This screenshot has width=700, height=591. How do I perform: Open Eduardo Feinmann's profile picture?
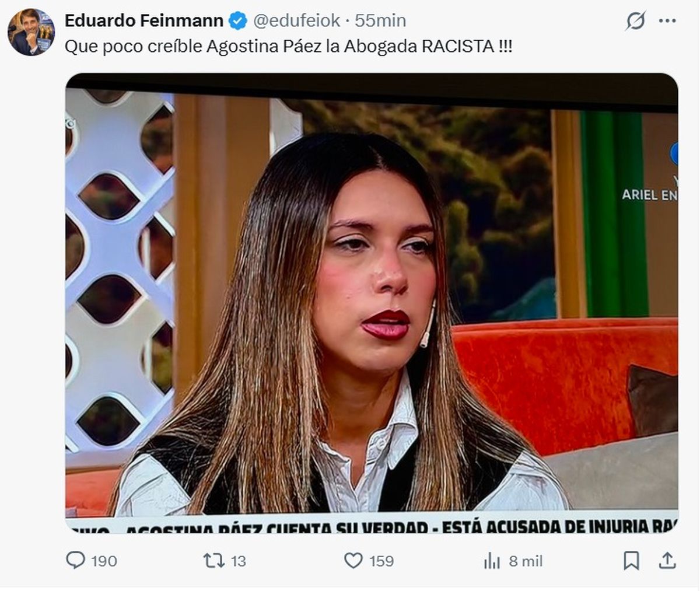point(31,32)
